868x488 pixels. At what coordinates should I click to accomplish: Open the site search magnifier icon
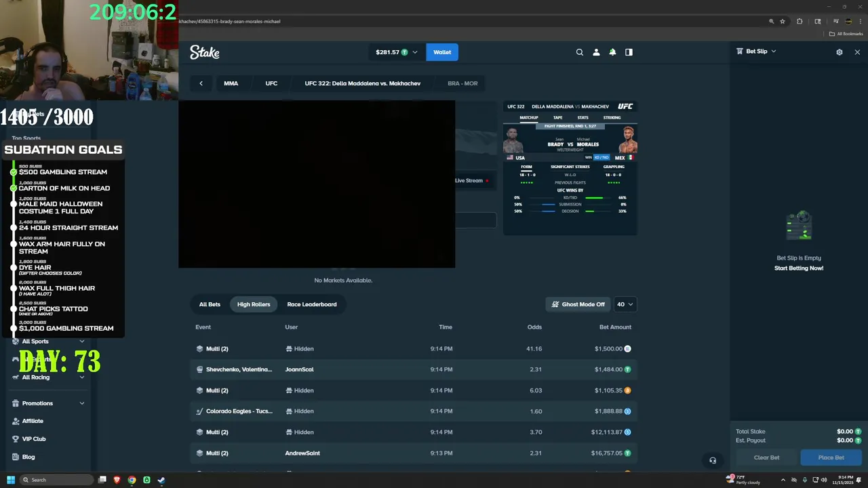point(580,52)
